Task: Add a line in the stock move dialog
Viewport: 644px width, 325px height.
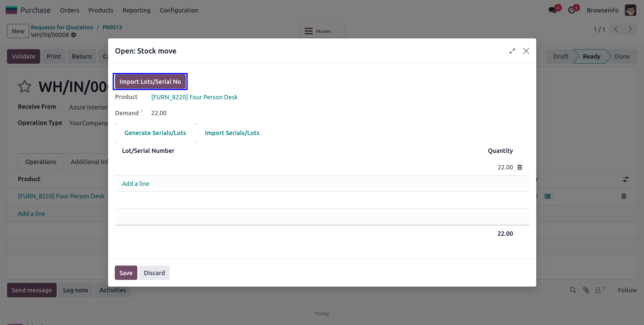Action: point(136,184)
